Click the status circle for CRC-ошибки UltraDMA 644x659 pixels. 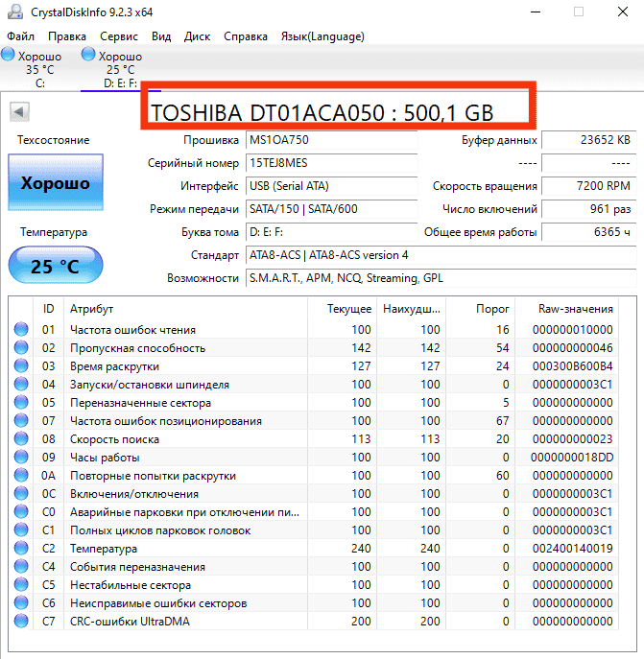(21, 622)
